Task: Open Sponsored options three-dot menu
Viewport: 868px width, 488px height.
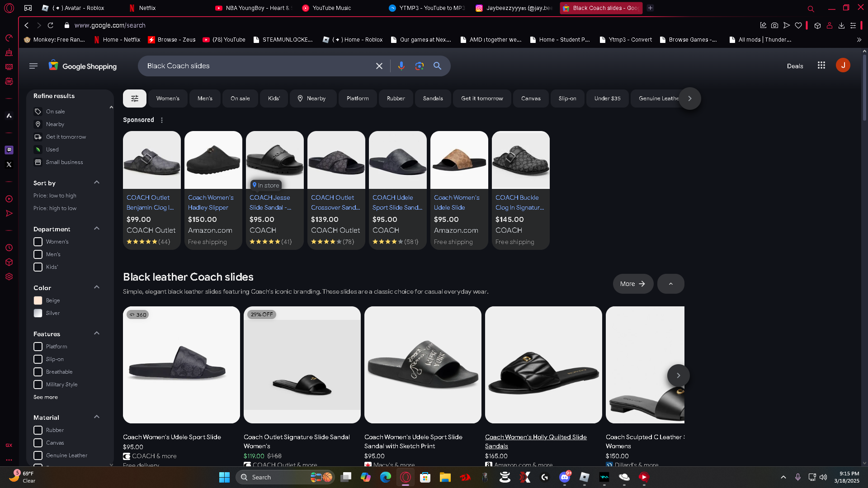Action: (162, 120)
